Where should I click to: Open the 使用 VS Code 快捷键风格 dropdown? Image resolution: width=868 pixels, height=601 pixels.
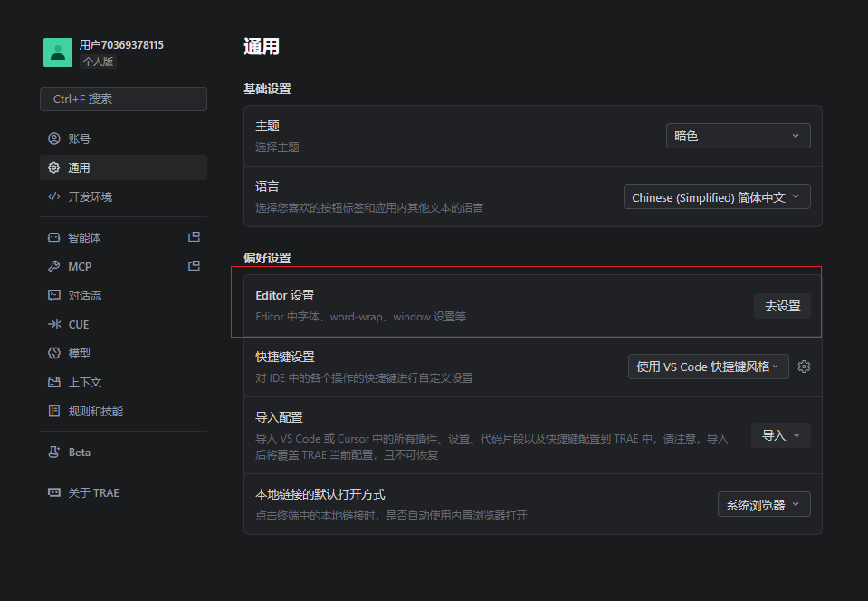click(x=708, y=367)
